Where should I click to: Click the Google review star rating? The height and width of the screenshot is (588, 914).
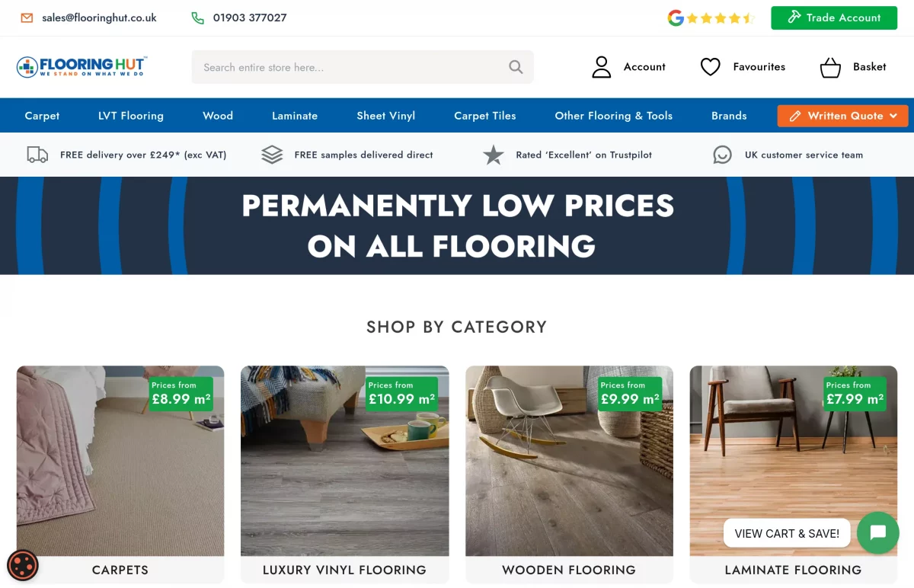(x=711, y=17)
